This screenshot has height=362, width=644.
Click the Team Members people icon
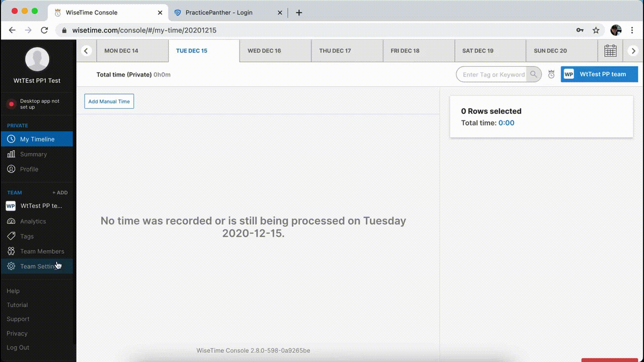point(11,251)
